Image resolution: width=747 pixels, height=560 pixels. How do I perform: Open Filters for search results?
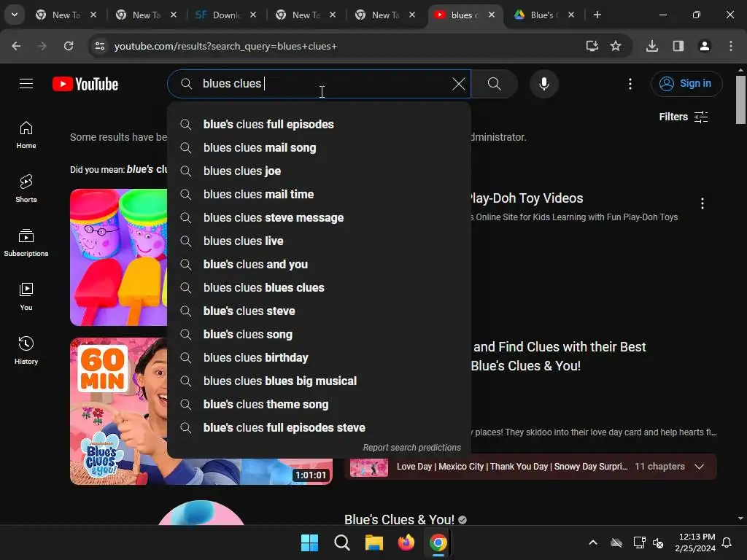[x=683, y=117]
